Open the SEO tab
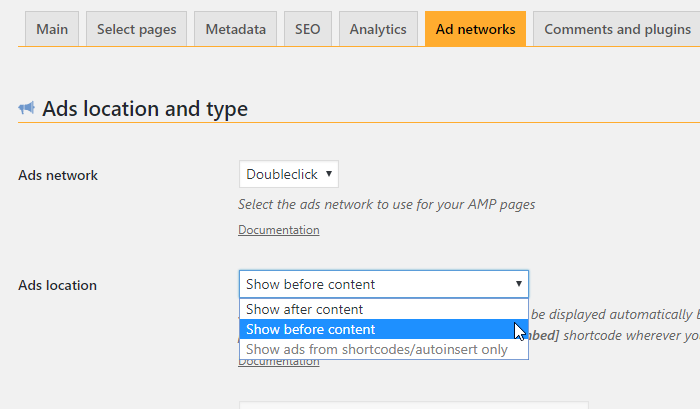700x409 pixels. [x=308, y=29]
